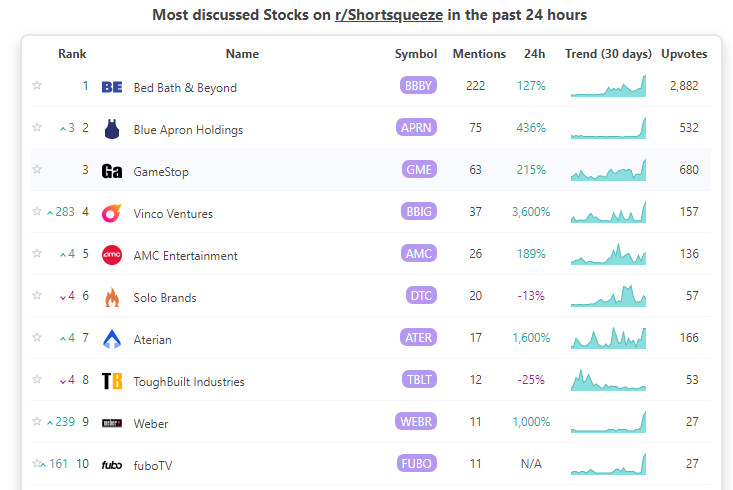Image resolution: width=733 pixels, height=490 pixels.
Task: Sort the table by Mentions column
Action: coord(479,54)
